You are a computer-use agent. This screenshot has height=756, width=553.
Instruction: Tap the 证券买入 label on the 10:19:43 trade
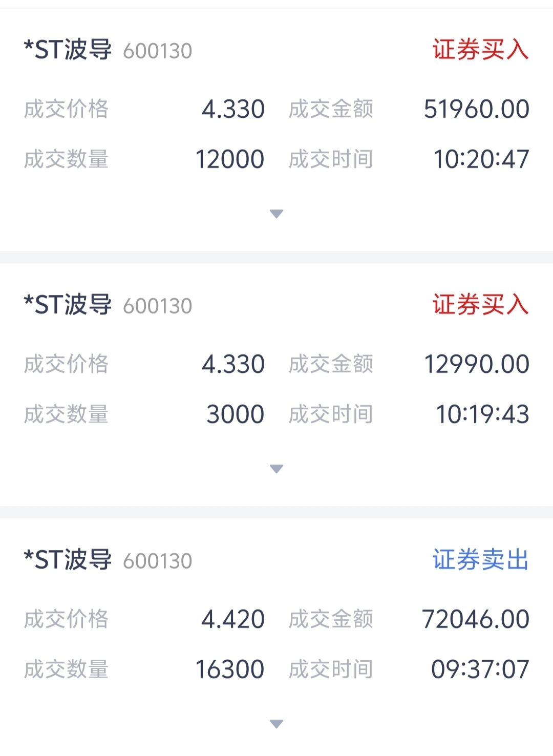tap(480, 305)
